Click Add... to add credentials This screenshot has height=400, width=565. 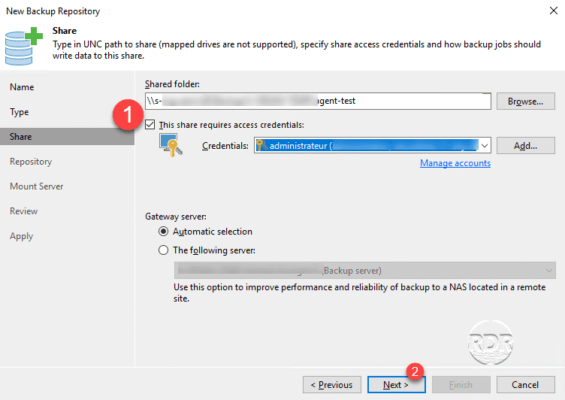click(x=525, y=146)
